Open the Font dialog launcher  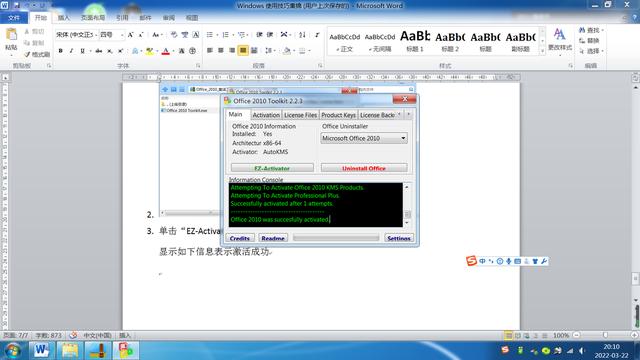pos(198,66)
